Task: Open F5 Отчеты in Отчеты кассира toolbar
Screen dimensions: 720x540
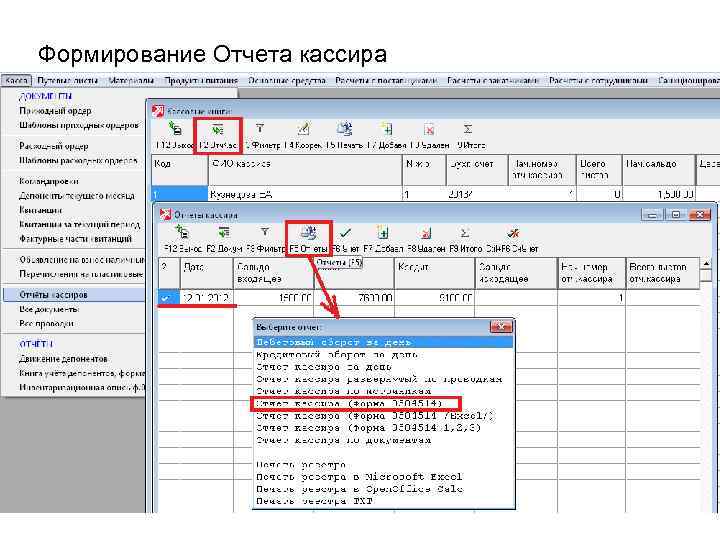Action: click(x=309, y=239)
